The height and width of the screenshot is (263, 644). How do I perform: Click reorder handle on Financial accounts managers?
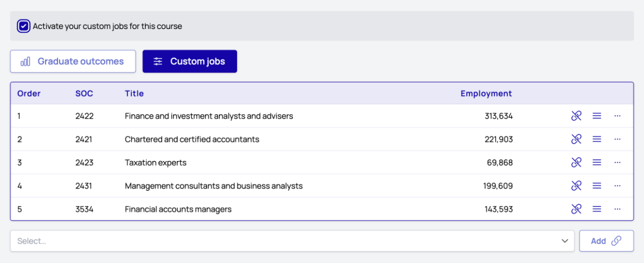click(x=597, y=209)
